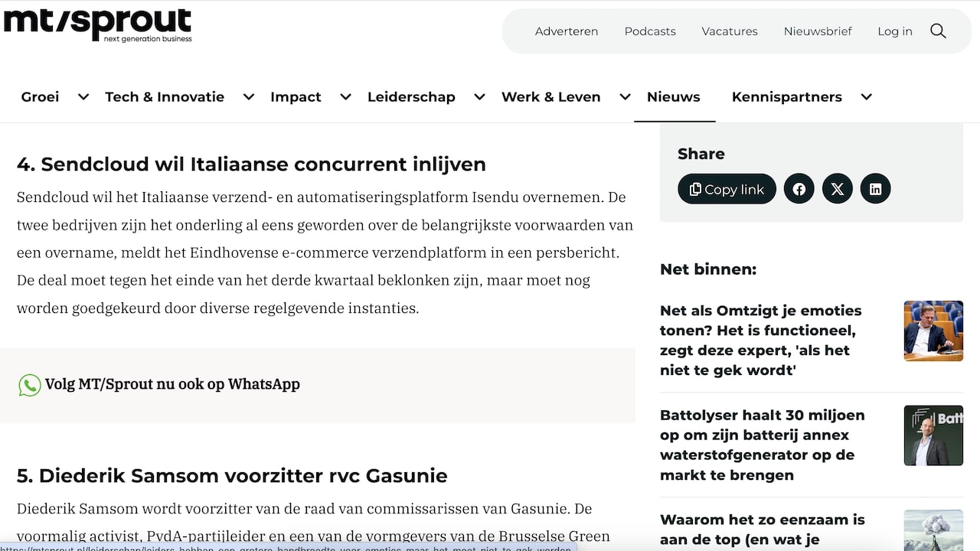Open the Battolyser 30 miljoen article headline

tap(763, 445)
